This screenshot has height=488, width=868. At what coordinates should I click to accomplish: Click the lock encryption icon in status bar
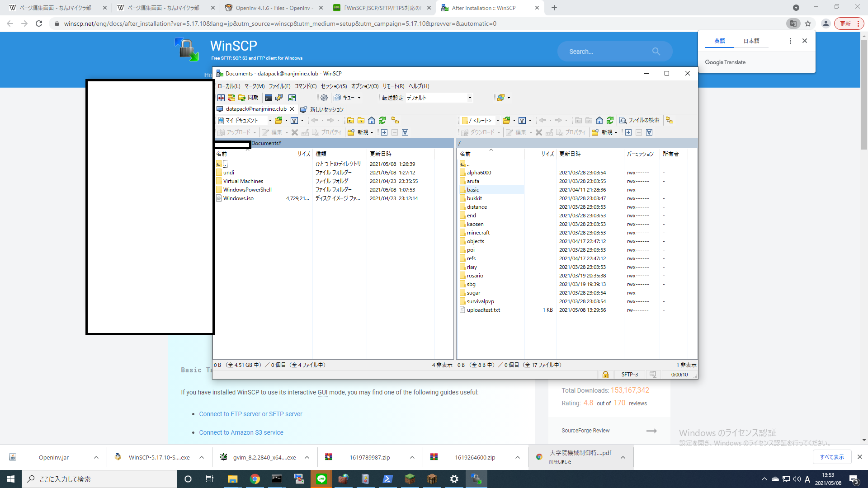(x=605, y=375)
